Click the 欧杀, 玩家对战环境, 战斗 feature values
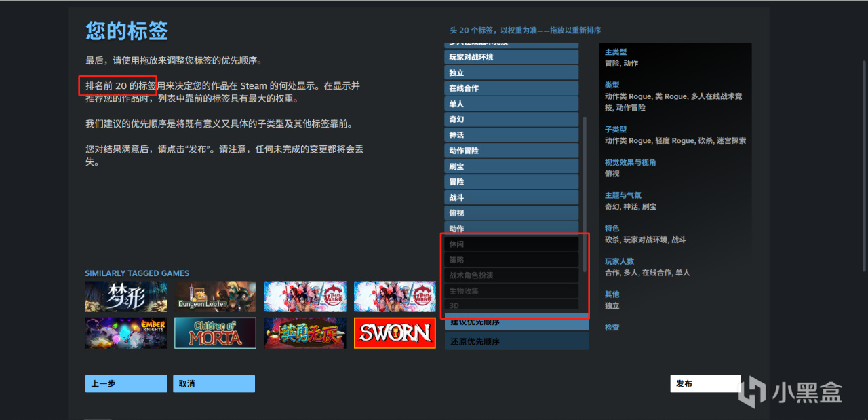The width and height of the screenshot is (868, 420). (x=646, y=240)
